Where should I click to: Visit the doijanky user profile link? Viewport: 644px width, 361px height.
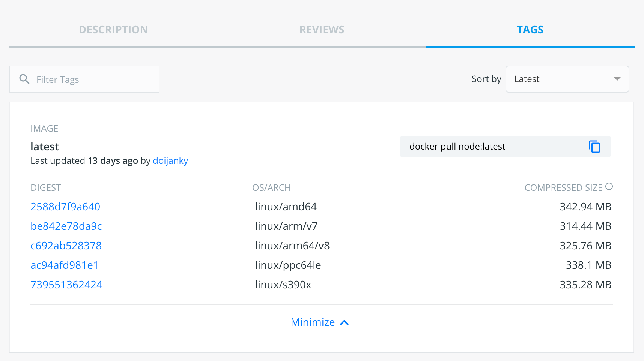click(170, 161)
